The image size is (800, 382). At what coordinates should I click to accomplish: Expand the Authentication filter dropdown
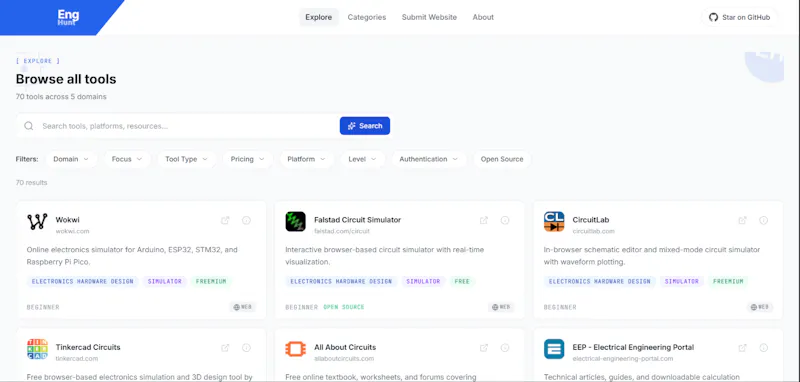coord(429,159)
